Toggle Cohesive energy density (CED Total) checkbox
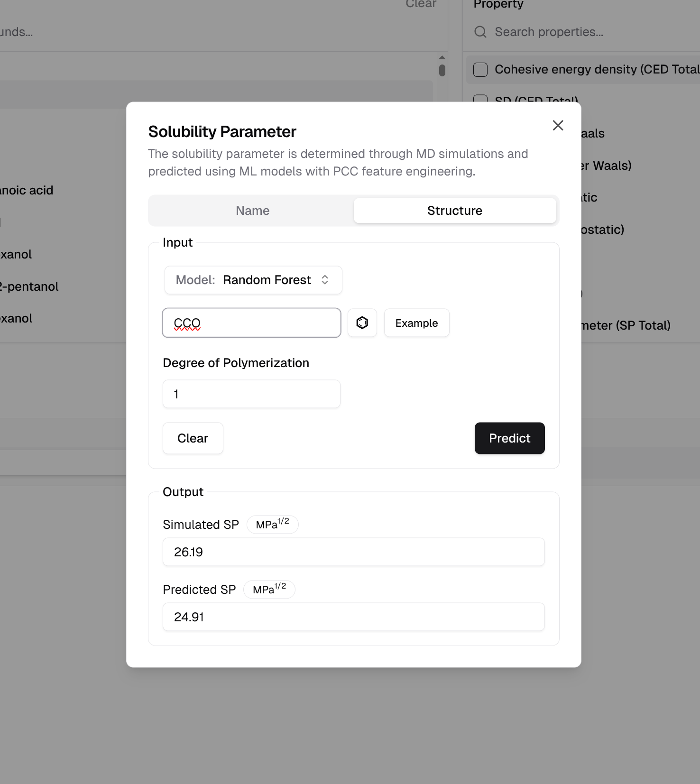Viewport: 700px width, 784px height. tap(480, 70)
